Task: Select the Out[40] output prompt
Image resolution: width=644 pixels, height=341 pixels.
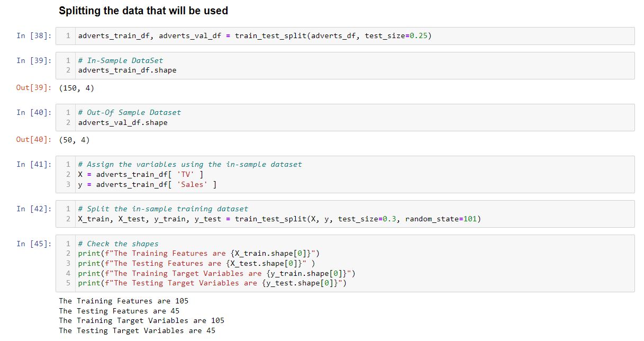Action: pyautogui.click(x=34, y=140)
